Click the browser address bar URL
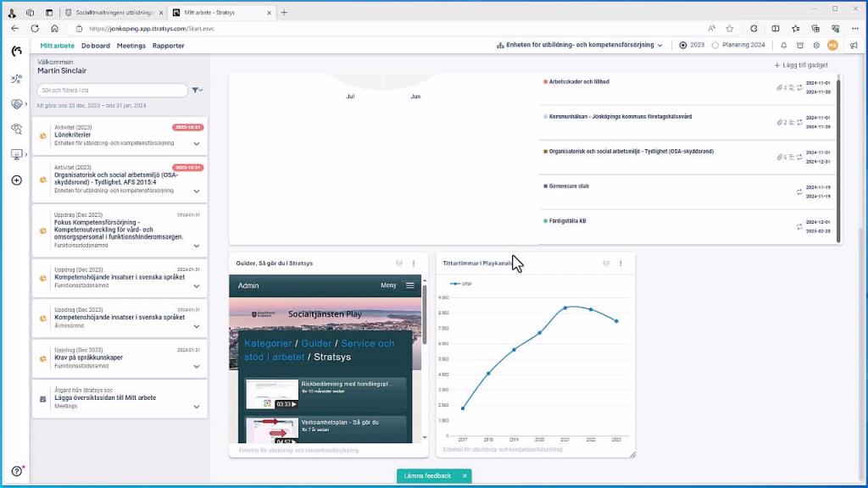 [x=152, y=28]
